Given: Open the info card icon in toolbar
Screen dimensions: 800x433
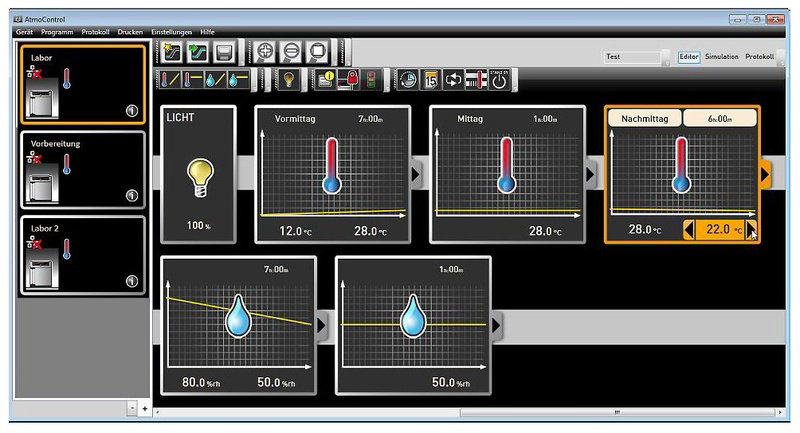Looking at the screenshot, I should tap(324, 80).
